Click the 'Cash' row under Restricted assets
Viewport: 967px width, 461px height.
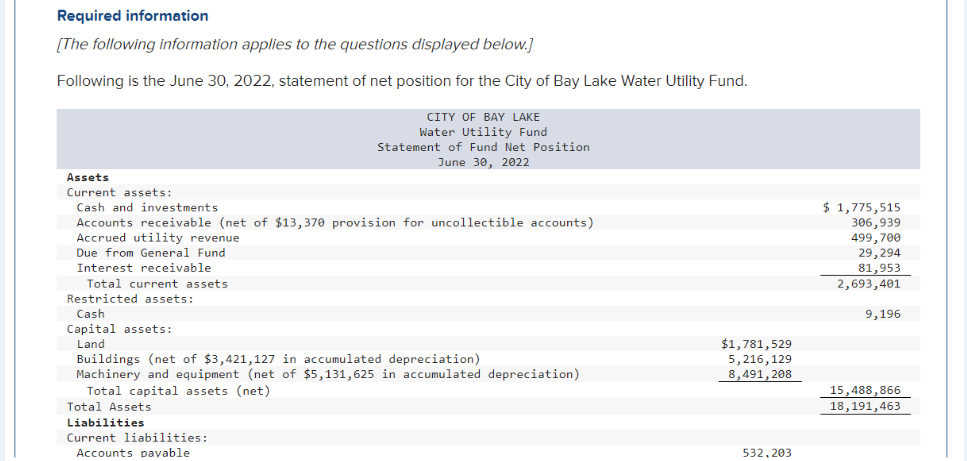pos(91,314)
